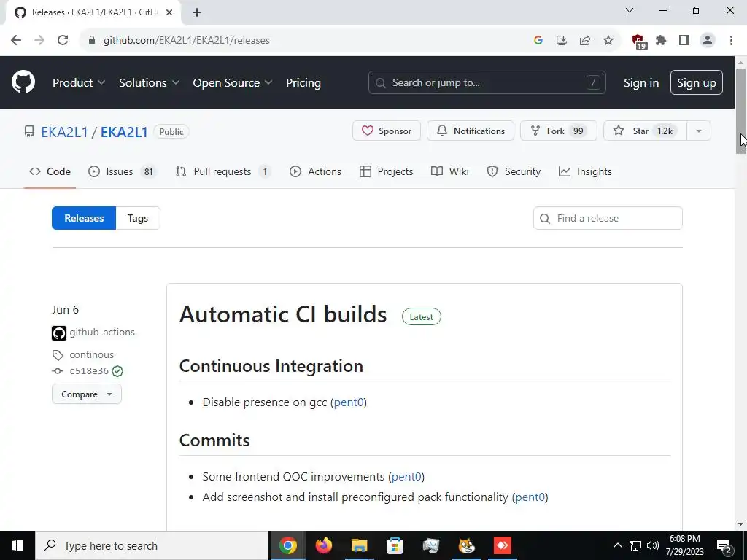747x560 pixels.
Task: Open commit c518e36 link
Action: click(x=89, y=371)
